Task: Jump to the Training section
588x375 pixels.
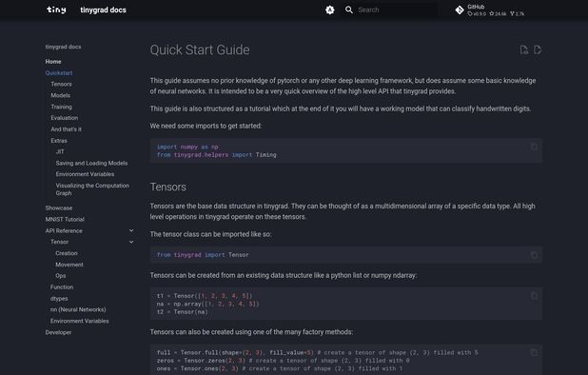Action: point(61,107)
